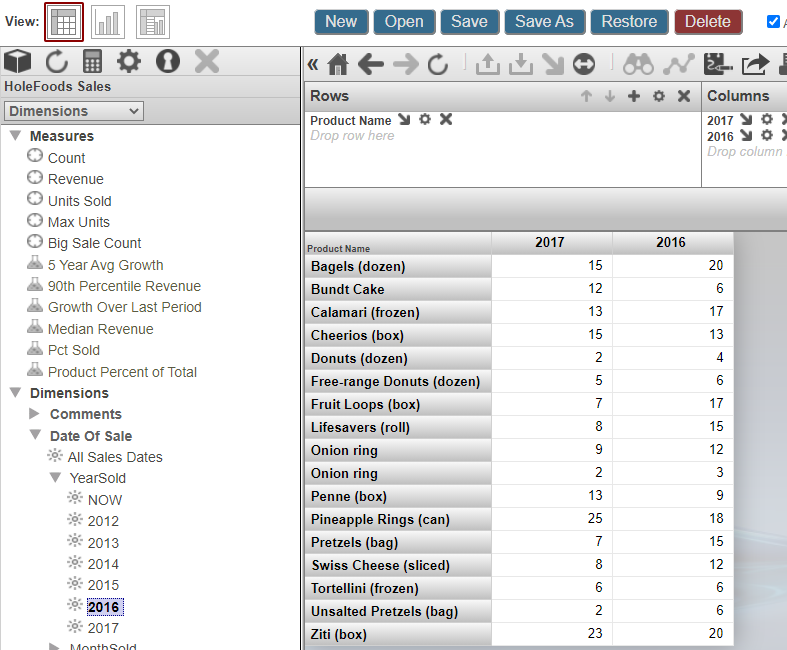The height and width of the screenshot is (650, 787).
Task: Open the cube information icon
Action: (168, 62)
